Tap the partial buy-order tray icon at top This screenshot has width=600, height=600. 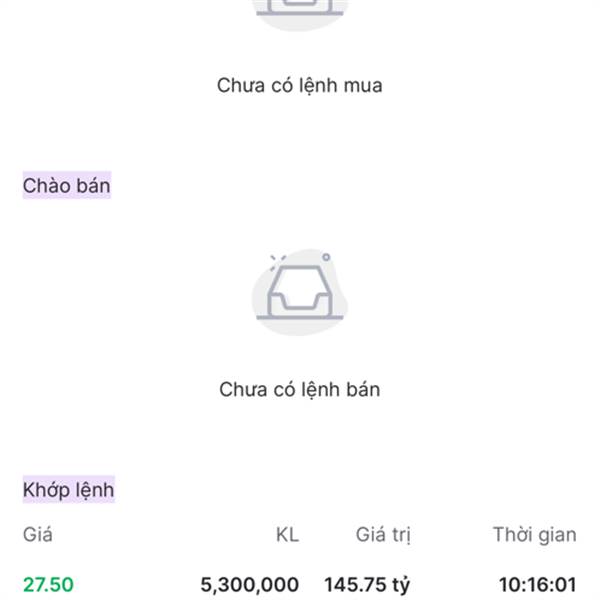tap(299, 8)
